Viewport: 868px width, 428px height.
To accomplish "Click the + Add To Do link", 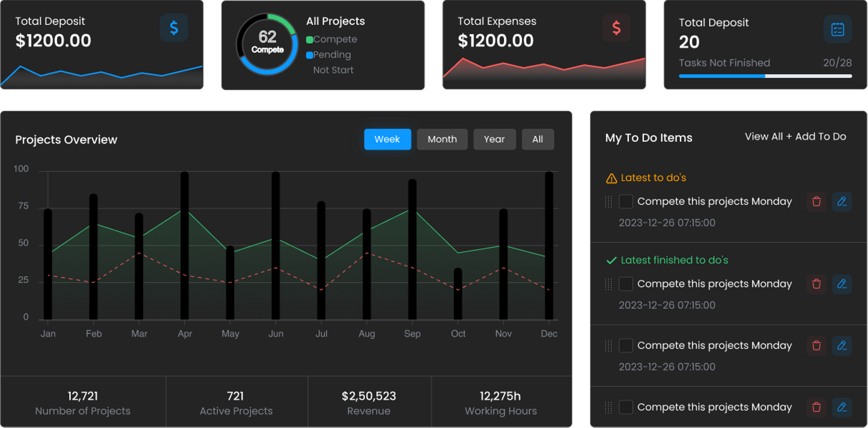I will coord(816,137).
